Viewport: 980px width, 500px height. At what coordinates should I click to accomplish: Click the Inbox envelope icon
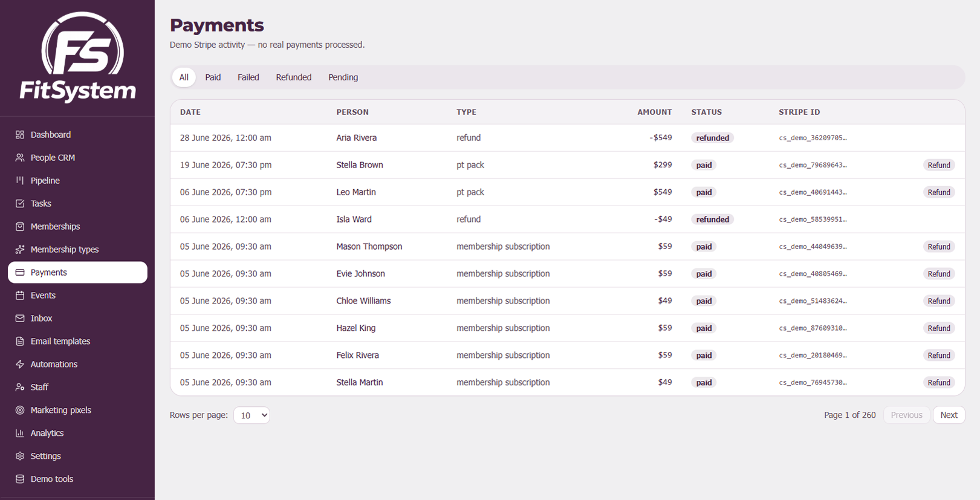pos(20,319)
